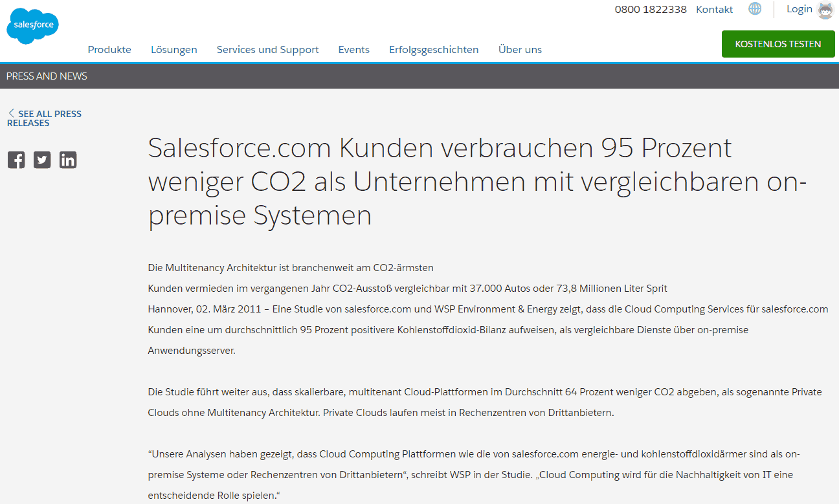Share article on Twitter

point(42,160)
